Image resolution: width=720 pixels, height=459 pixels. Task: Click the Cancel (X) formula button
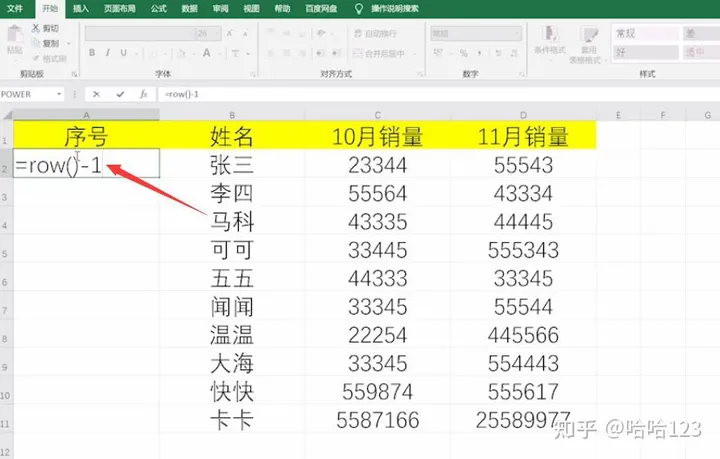96,94
